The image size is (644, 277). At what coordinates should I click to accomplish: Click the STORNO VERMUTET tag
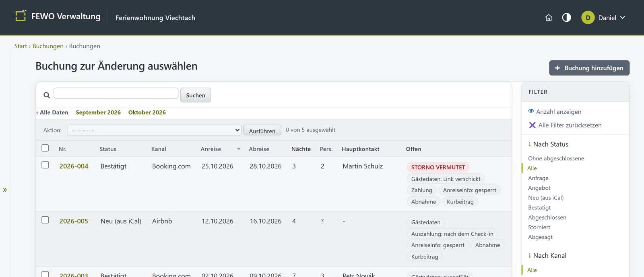coord(438,167)
